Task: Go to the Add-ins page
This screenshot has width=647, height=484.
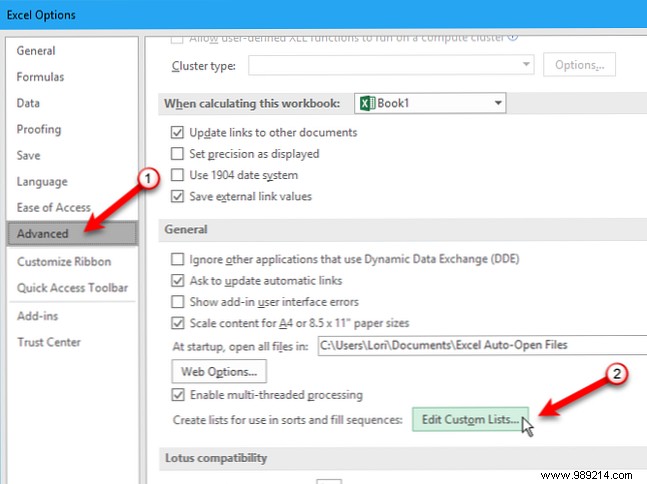Action: point(38,316)
